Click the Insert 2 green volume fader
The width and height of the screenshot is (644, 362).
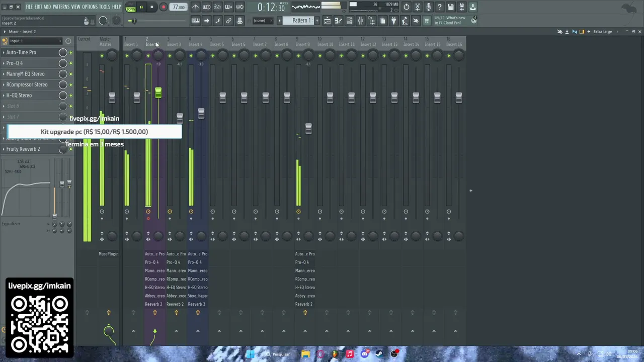pos(158,93)
